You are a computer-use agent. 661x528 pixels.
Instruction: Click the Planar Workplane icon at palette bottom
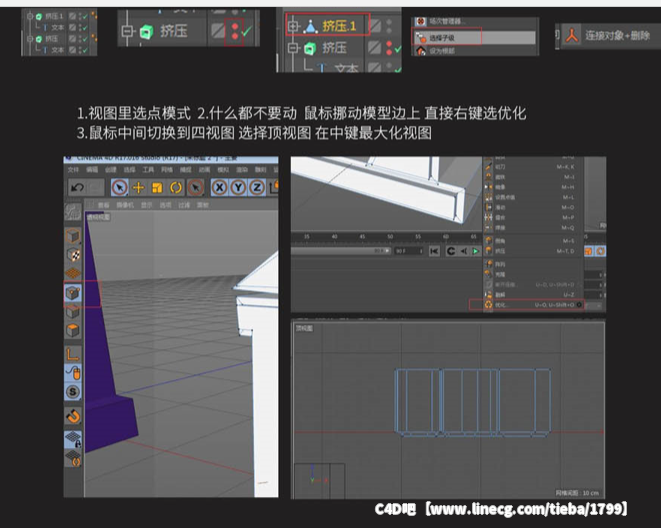(x=73, y=458)
